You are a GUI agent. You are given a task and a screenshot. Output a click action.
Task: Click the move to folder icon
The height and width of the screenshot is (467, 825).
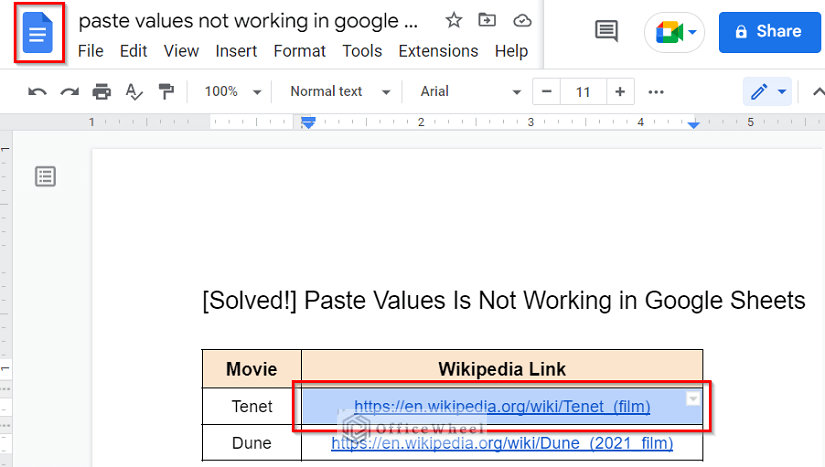click(487, 20)
